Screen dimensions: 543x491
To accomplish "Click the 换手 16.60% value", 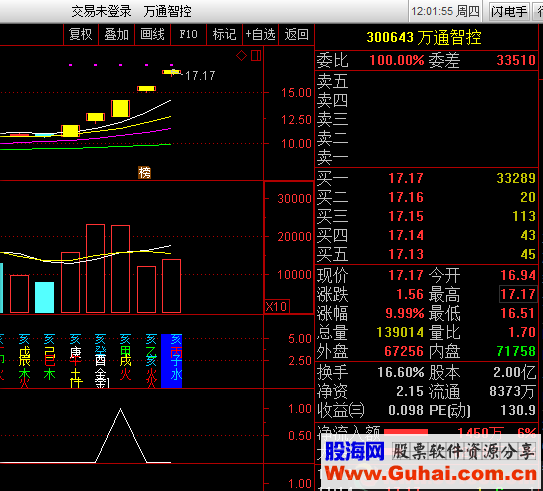I will [x=401, y=373].
